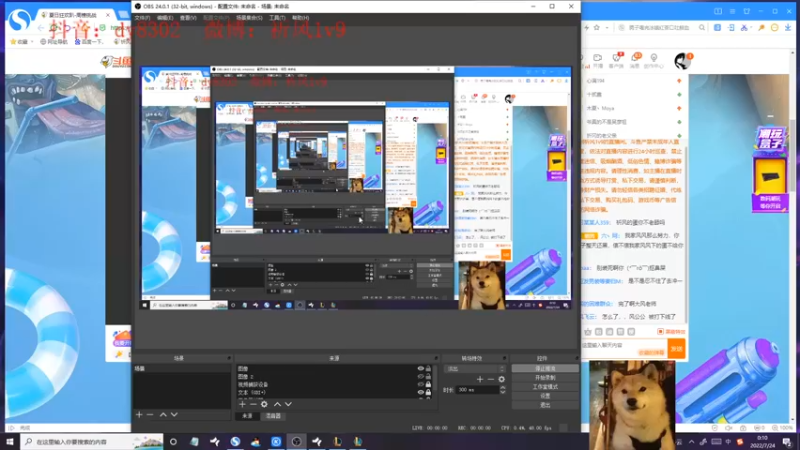The height and width of the screenshot is (450, 800).
Task: Move the selected source up
Action: (277, 404)
